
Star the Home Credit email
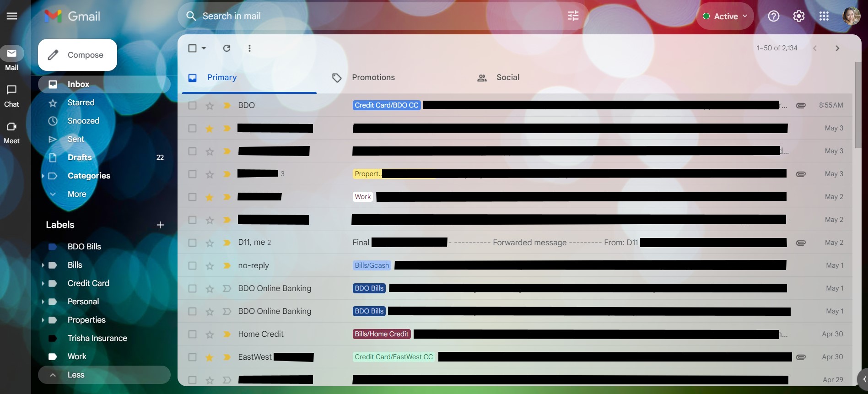coord(210,335)
